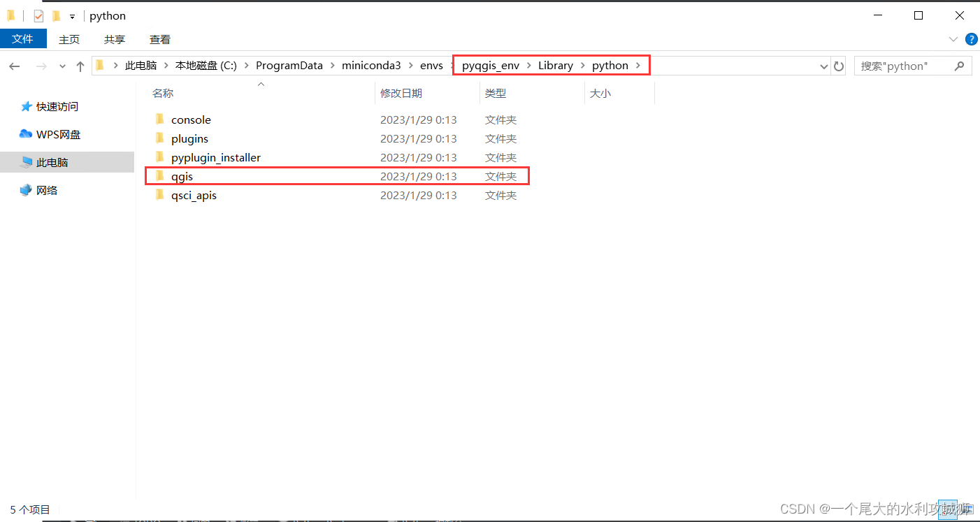Switch to the 查看 ribbon tab

(160, 39)
